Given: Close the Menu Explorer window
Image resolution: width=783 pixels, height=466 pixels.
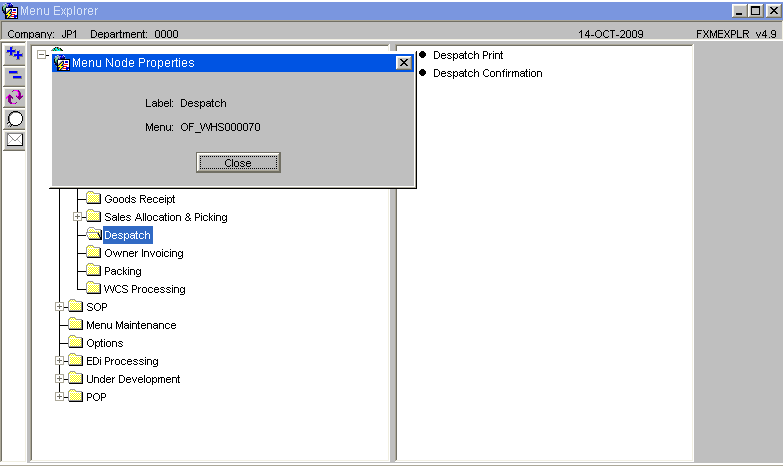Looking at the screenshot, I should [773, 10].
